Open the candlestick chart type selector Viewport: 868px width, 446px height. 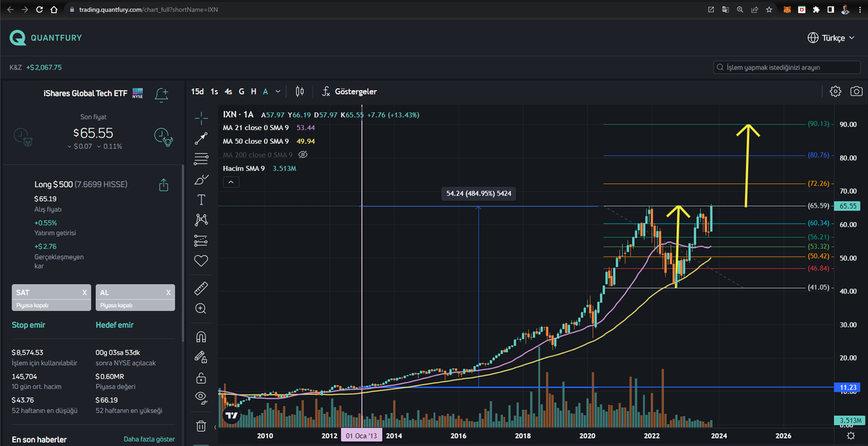[300, 92]
